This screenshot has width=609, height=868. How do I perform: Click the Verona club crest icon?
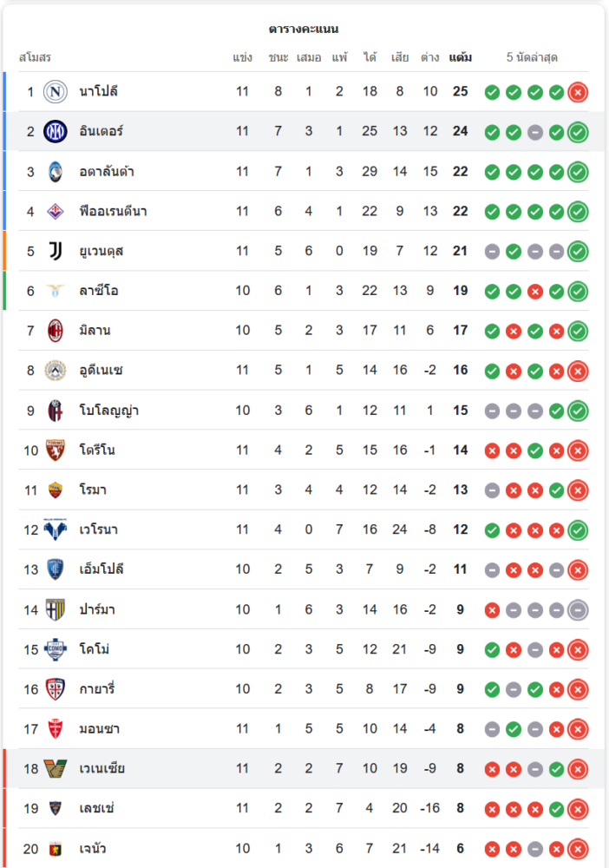[56, 529]
